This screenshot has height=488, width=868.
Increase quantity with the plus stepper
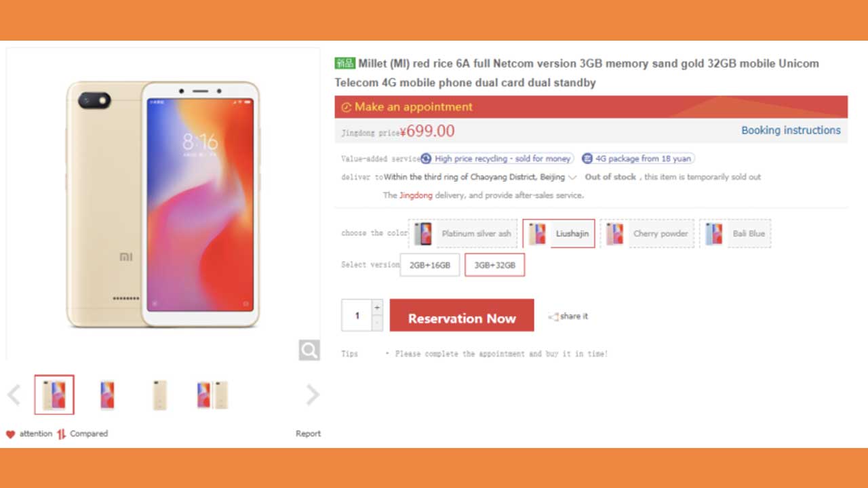(378, 307)
